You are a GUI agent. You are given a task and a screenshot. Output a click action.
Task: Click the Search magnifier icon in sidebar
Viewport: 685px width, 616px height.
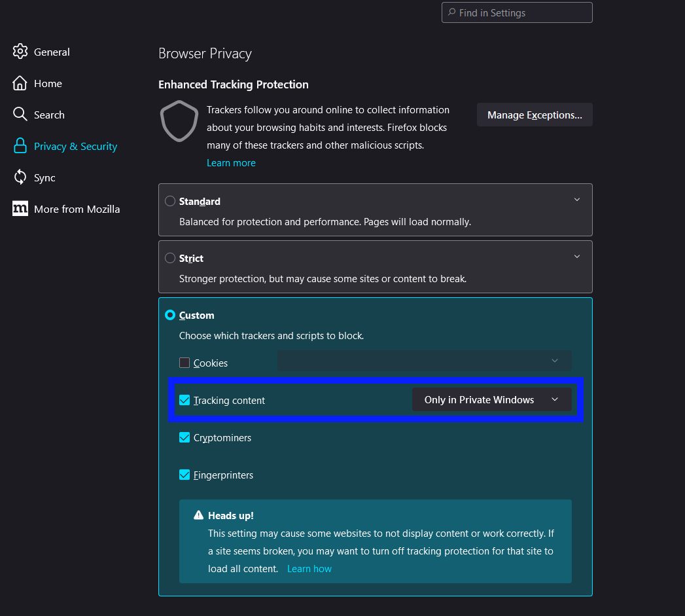point(20,115)
